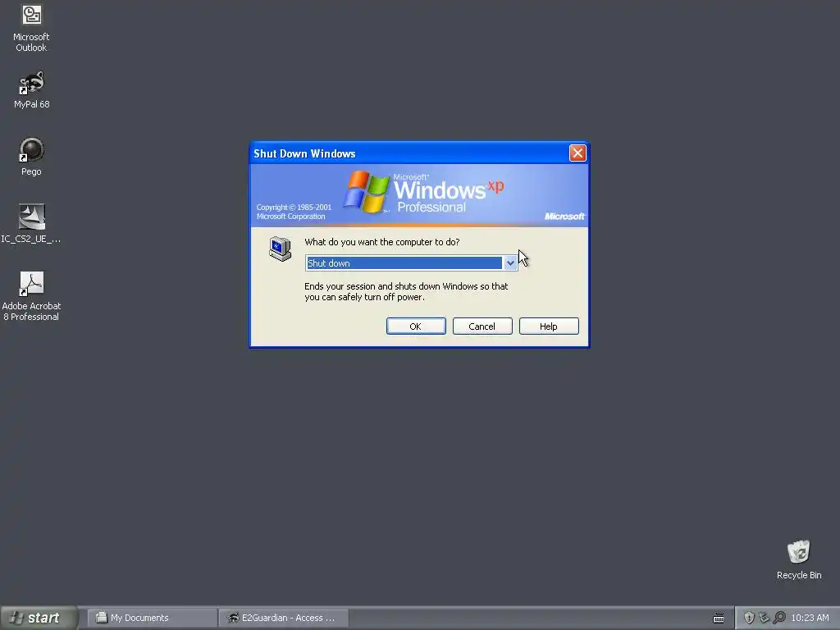
Task: Click the Help button in the dialog
Action: click(x=549, y=326)
